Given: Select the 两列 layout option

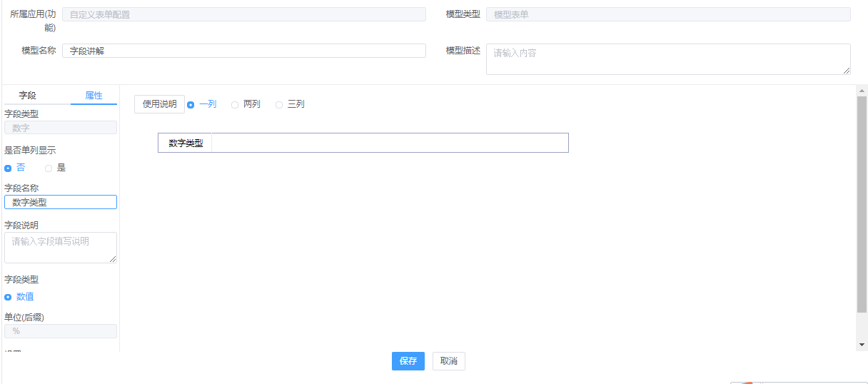Looking at the screenshot, I should [x=235, y=105].
